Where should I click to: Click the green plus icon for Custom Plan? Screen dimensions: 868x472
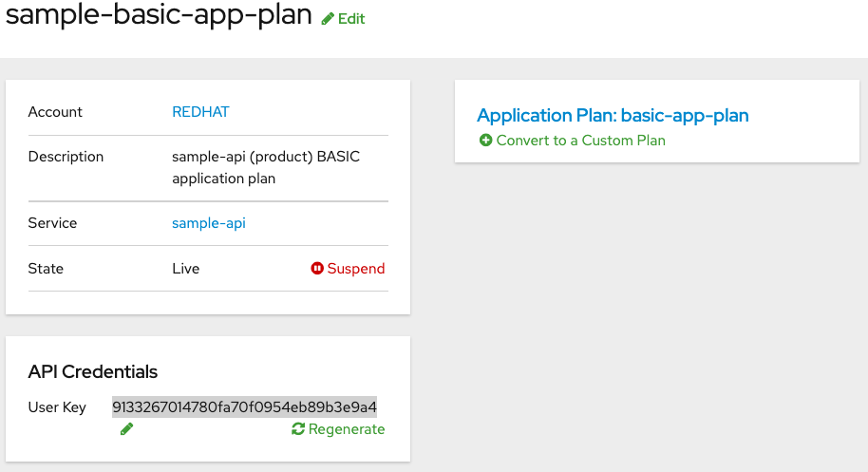486,141
